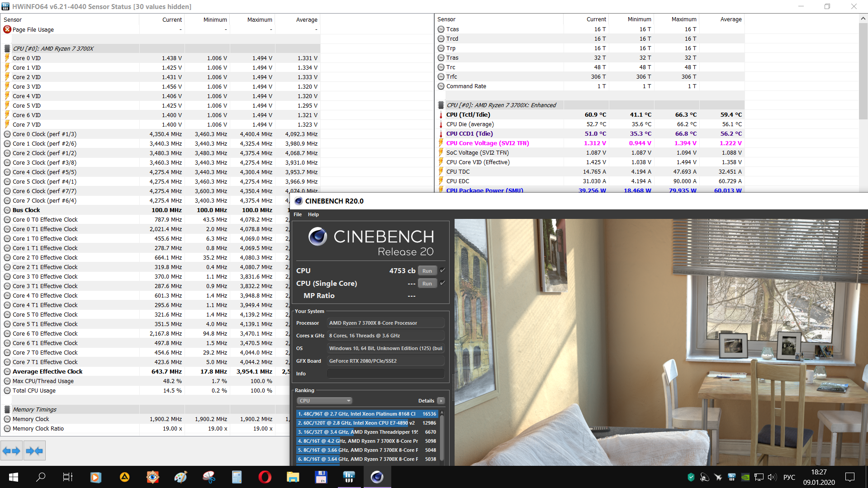The width and height of the screenshot is (868, 488).
Task: Launch Opera browser from the taskbar
Action: click(265, 477)
